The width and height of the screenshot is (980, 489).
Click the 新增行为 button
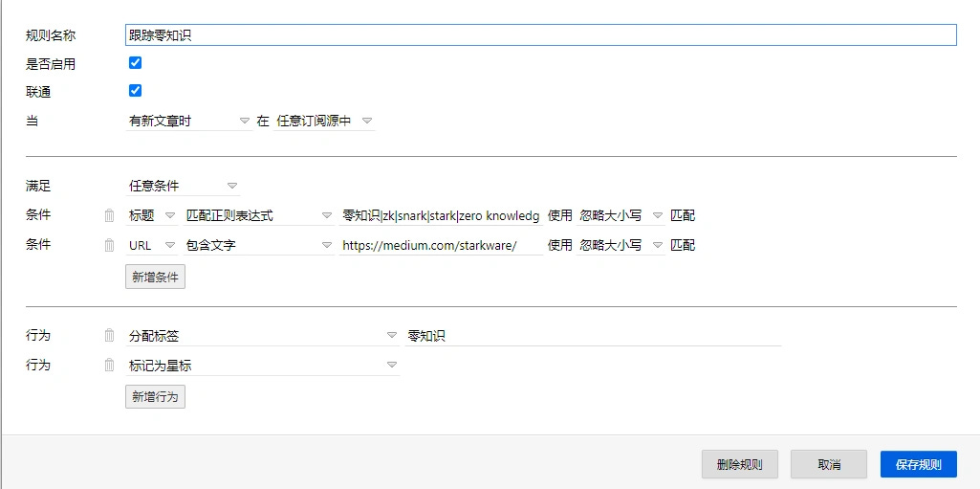coord(155,396)
